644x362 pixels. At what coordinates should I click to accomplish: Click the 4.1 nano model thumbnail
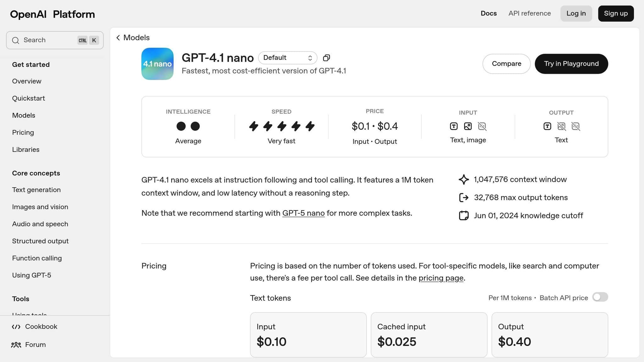(x=157, y=64)
